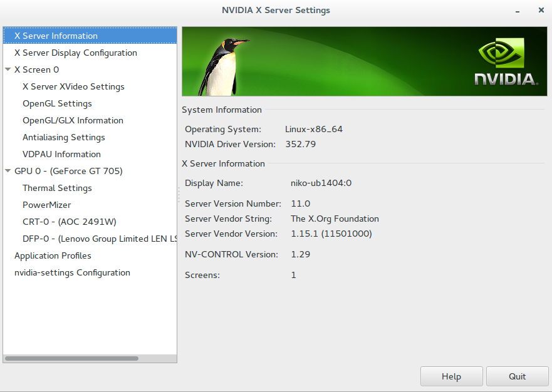The width and height of the screenshot is (552, 392).
Task: Click the Linux-x86_64 operating system value
Action: click(x=314, y=129)
